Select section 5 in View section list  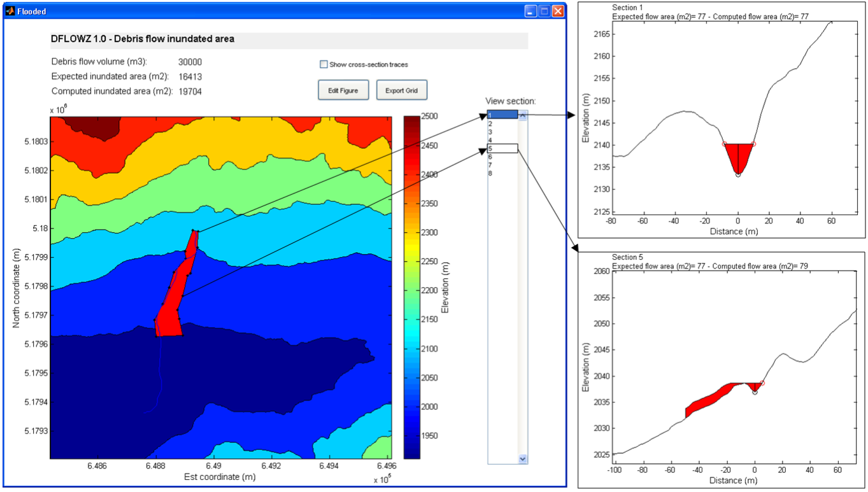pyautogui.click(x=502, y=148)
